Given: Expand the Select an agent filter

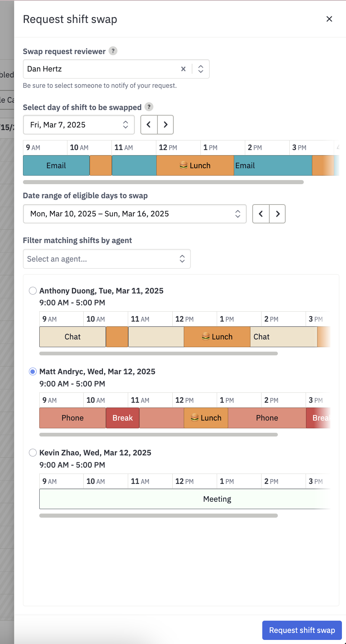Looking at the screenshot, I should [107, 259].
